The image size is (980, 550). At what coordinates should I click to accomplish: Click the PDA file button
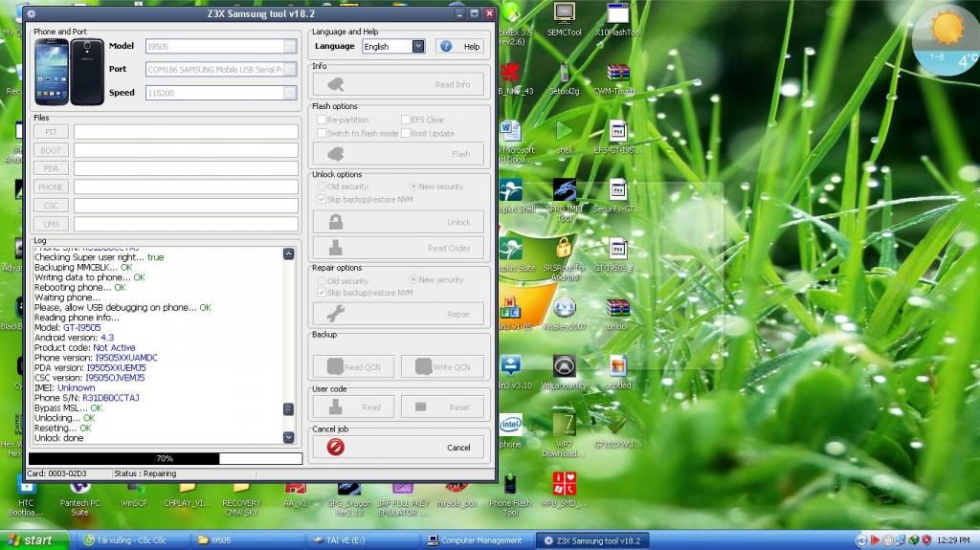51,168
